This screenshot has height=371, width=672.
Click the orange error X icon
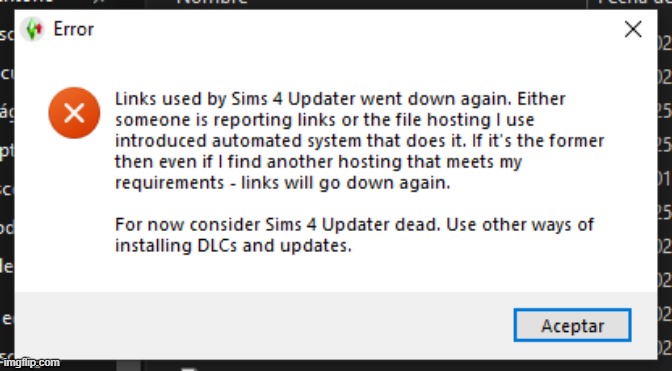click(x=74, y=113)
